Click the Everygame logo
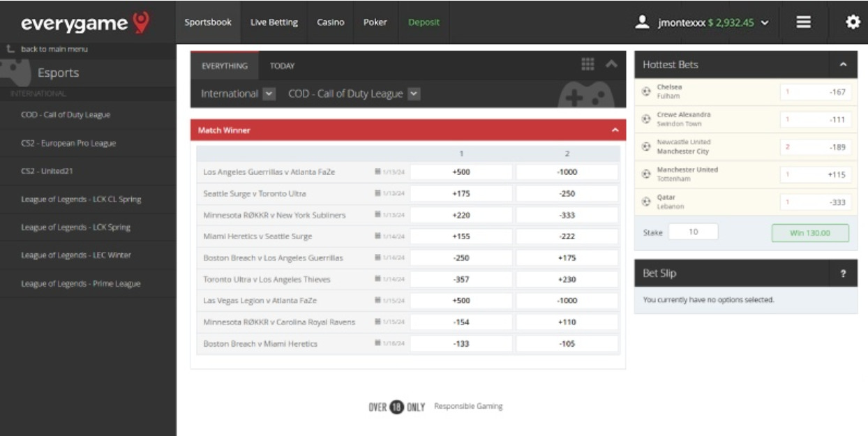The height and width of the screenshot is (436, 868). 85,23
